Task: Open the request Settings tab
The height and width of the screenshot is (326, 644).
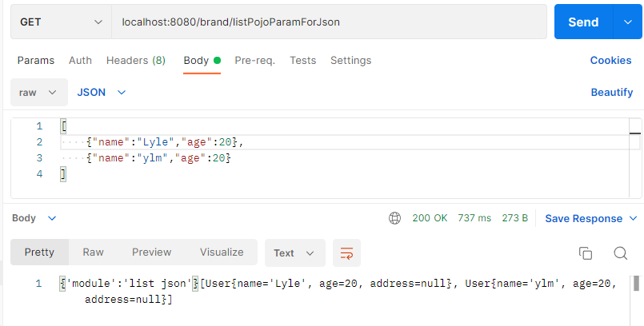Action: coord(350,60)
